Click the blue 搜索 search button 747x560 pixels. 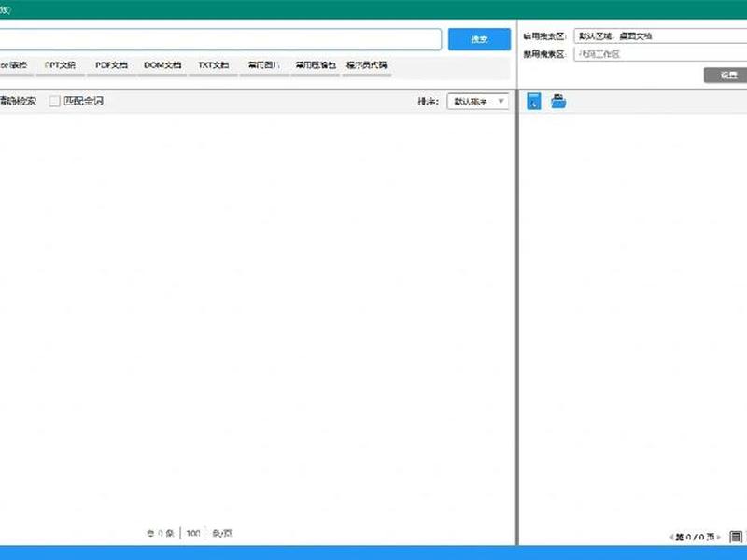tap(479, 39)
